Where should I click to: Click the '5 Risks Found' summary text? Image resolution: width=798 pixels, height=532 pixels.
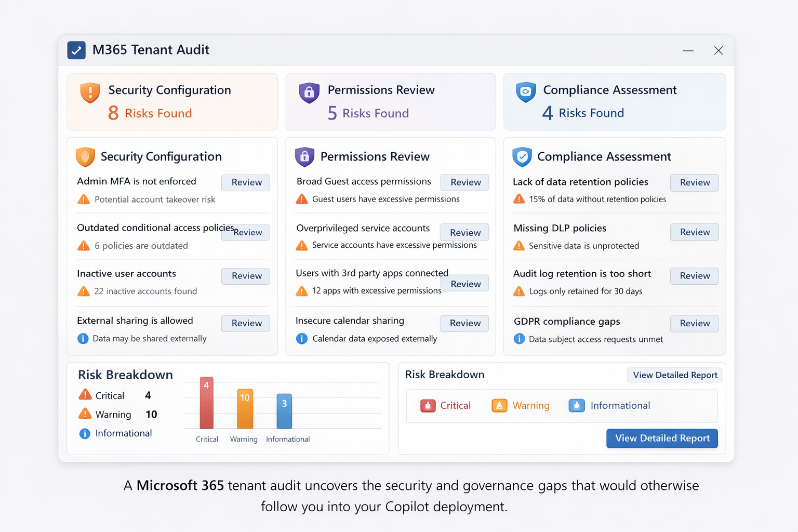point(368,113)
